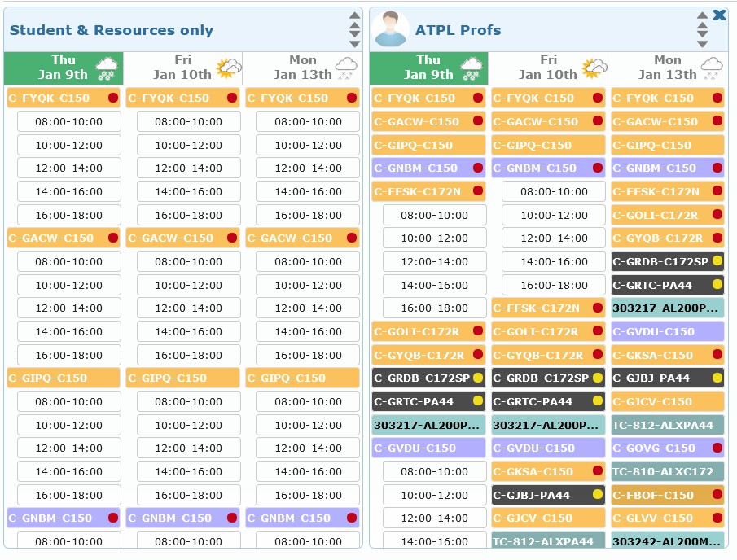Viewport: 737px width, 560px height.
Task: Click partly sunny icon for Friday in left panel
Action: coord(227,68)
